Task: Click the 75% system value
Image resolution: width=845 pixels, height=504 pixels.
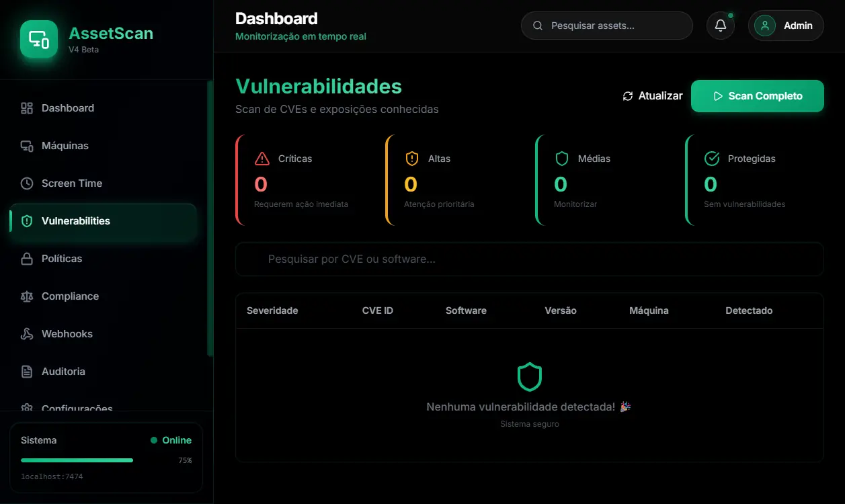Action: 185,461
